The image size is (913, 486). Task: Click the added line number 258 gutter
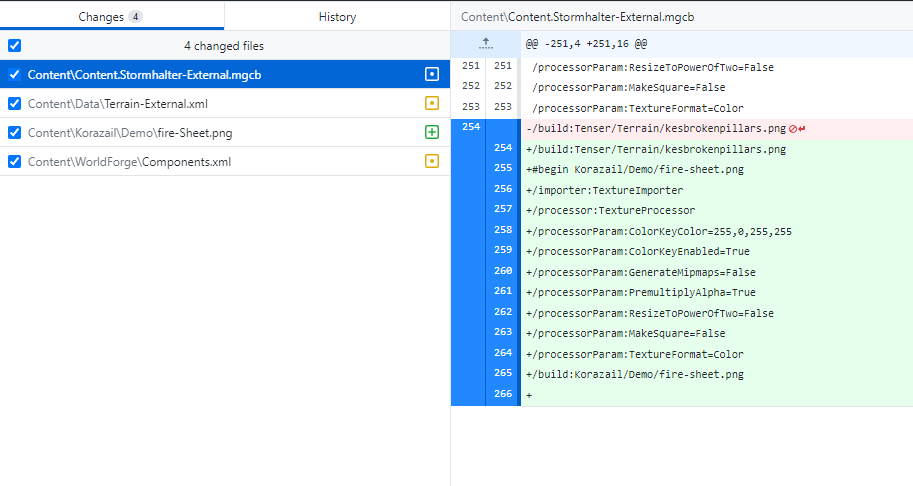[502, 231]
